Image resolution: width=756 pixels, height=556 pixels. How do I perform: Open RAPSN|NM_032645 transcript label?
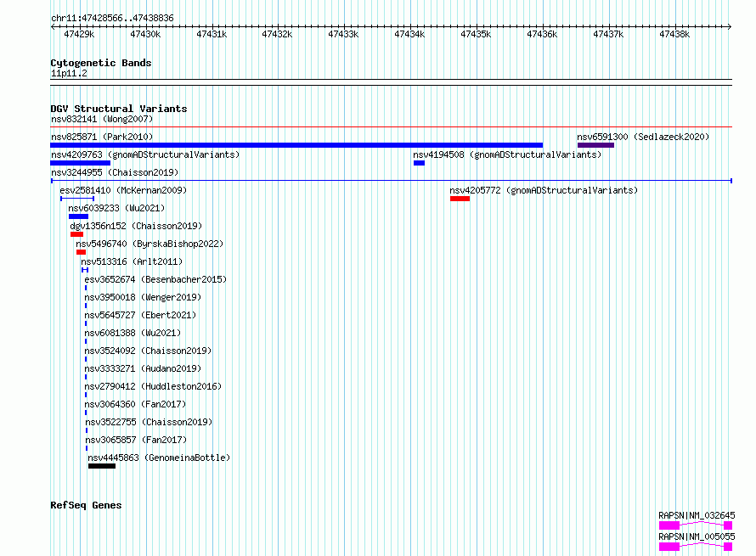tap(697, 515)
